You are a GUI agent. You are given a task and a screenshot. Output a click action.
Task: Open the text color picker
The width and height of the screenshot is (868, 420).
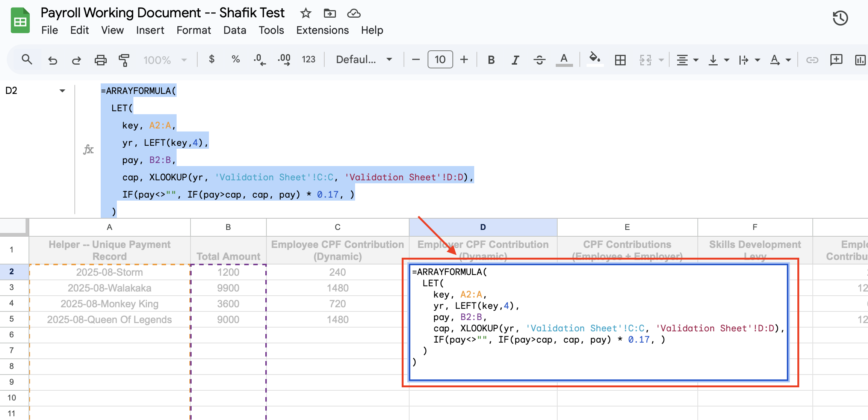pos(564,60)
